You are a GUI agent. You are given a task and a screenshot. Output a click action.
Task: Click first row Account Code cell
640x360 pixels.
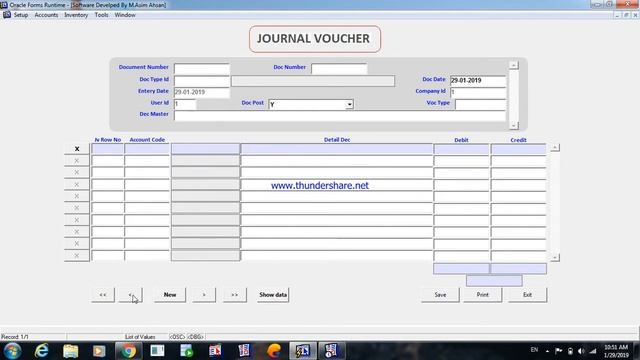coord(147,149)
